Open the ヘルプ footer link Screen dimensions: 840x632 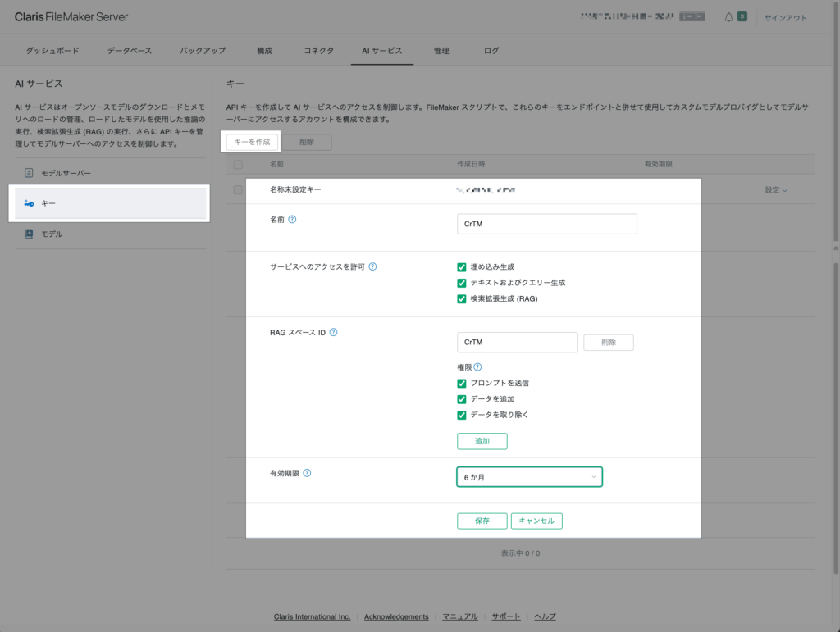pyautogui.click(x=545, y=616)
